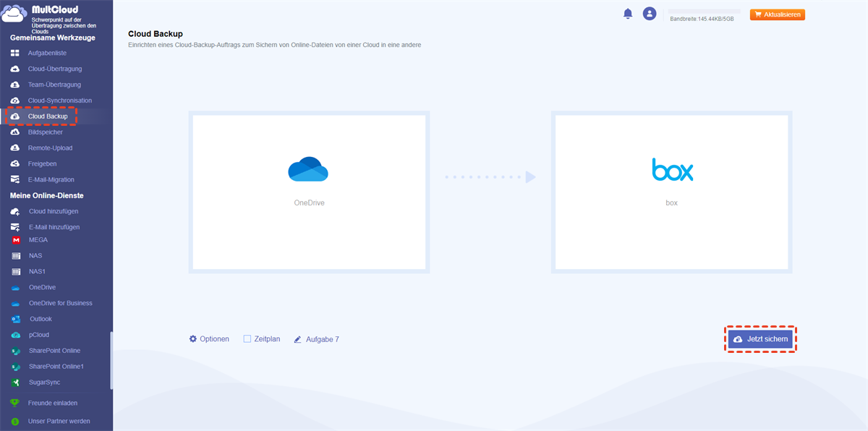Click the SharePoint Online1 icon
The width and height of the screenshot is (868, 431).
click(x=16, y=367)
